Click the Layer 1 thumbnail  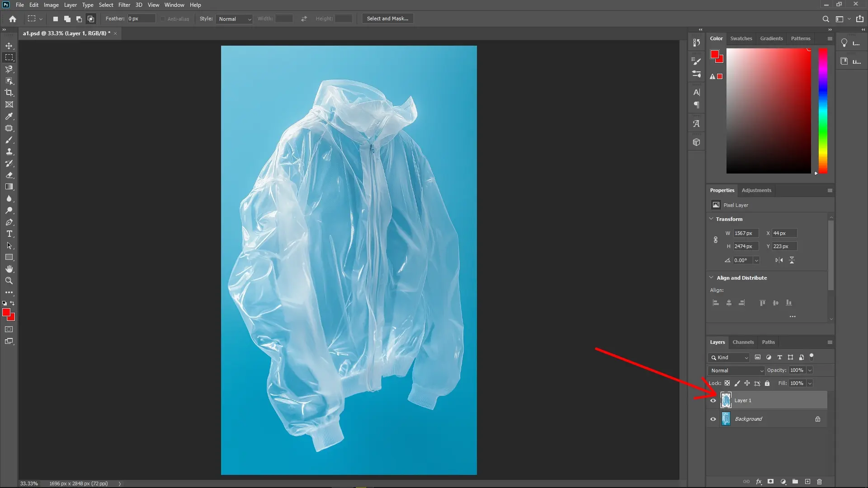(726, 400)
